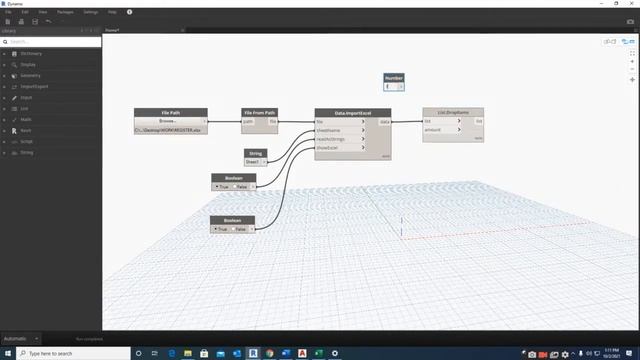Click the Windows Start button
The width and height of the screenshot is (640, 360).
pos(8,353)
